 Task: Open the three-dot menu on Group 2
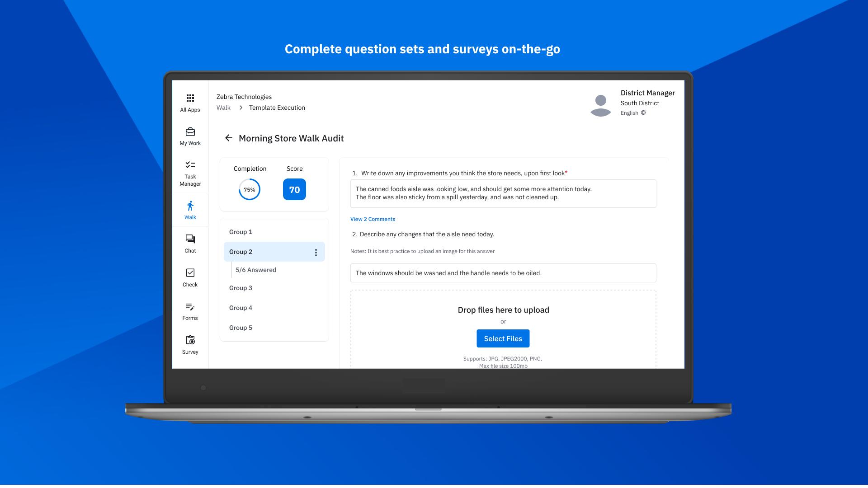click(x=316, y=252)
